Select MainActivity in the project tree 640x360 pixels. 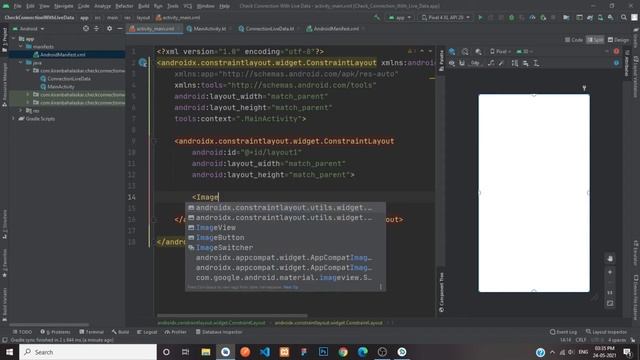click(61, 87)
